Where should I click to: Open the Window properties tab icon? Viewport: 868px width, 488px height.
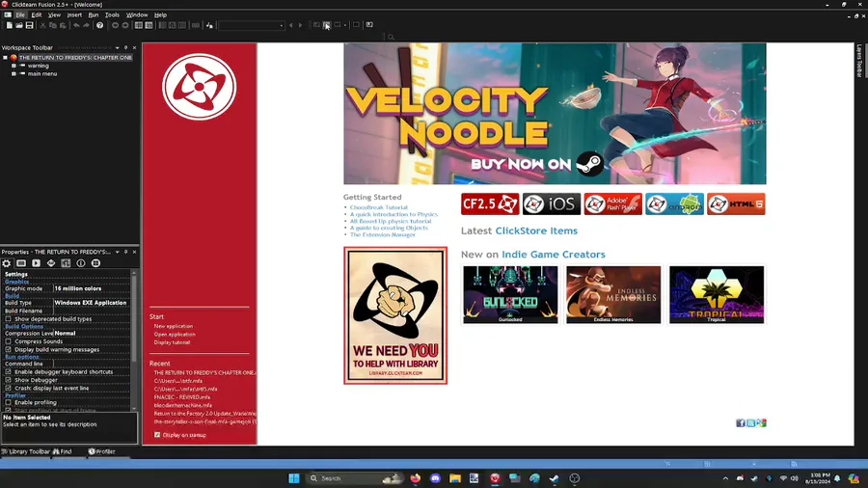(21, 263)
